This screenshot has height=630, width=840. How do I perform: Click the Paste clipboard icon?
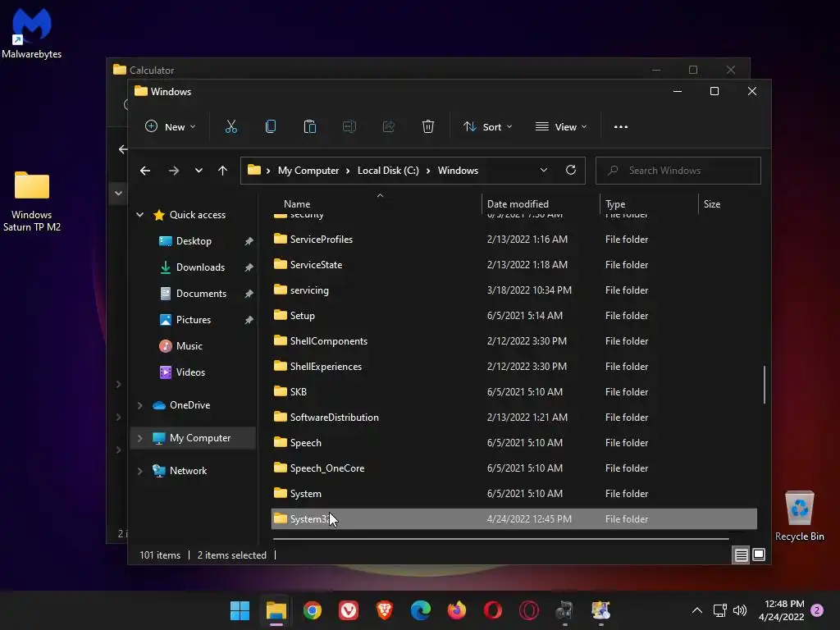click(309, 127)
